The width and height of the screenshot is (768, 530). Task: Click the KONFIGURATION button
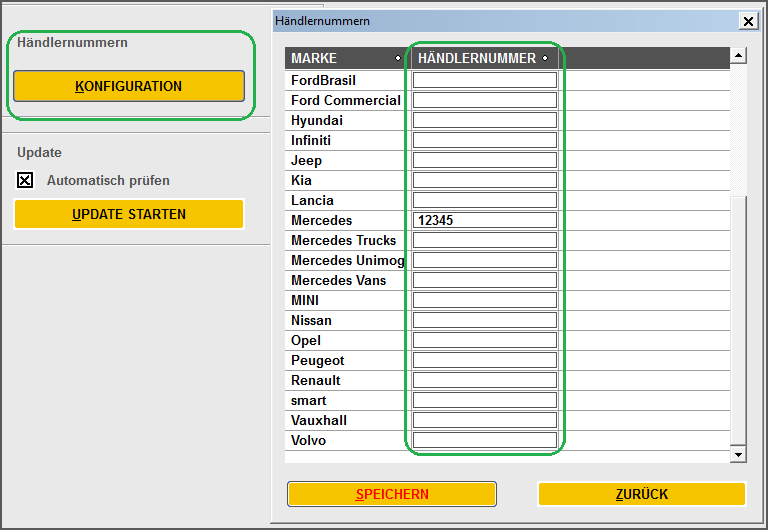pos(128,86)
